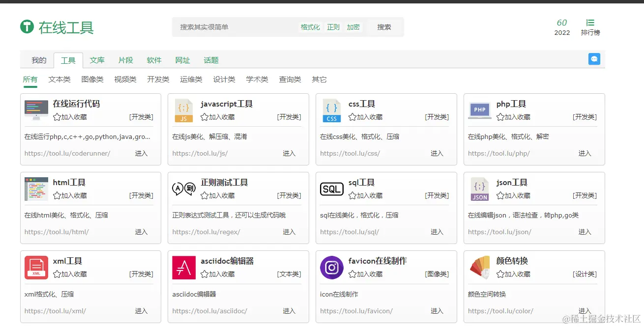This screenshot has width=644, height=327.
Task: Focus the 搜索其实很简单 search field
Action: point(234,27)
